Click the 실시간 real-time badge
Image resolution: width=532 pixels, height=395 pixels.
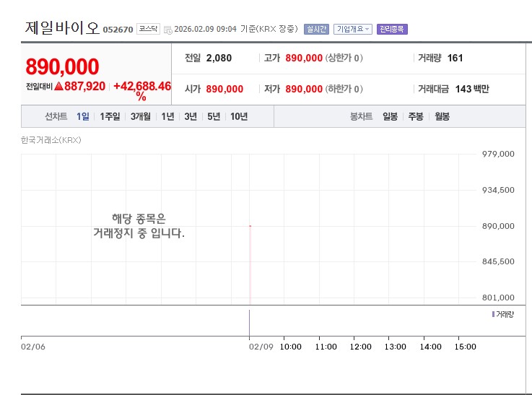[316, 29]
